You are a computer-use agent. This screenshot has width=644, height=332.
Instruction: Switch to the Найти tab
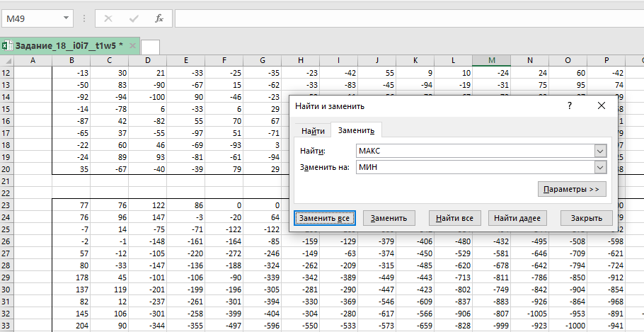pyautogui.click(x=313, y=130)
